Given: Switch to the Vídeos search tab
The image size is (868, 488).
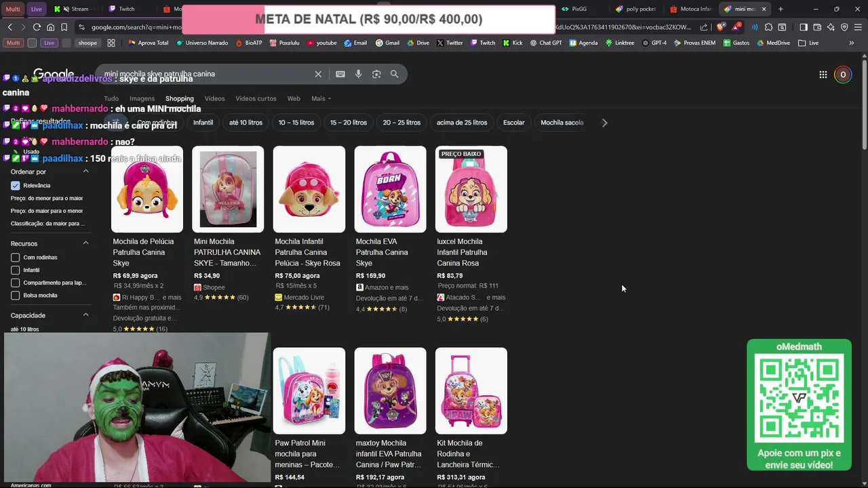Looking at the screenshot, I should tap(214, 98).
